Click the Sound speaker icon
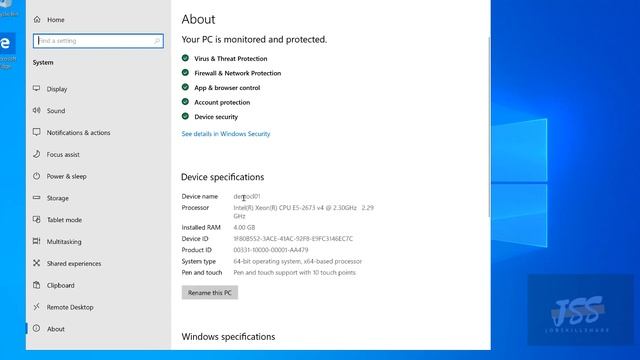The image size is (640, 360). (x=37, y=110)
